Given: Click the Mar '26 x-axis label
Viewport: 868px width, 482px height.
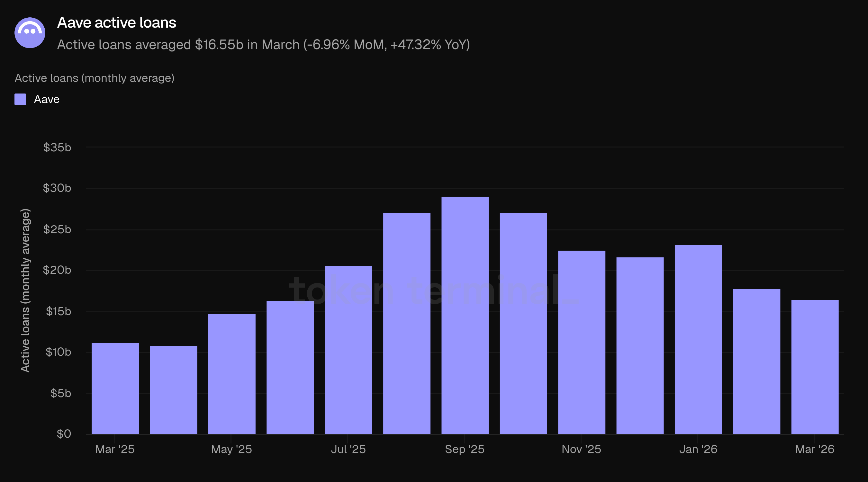Looking at the screenshot, I should pos(814,449).
